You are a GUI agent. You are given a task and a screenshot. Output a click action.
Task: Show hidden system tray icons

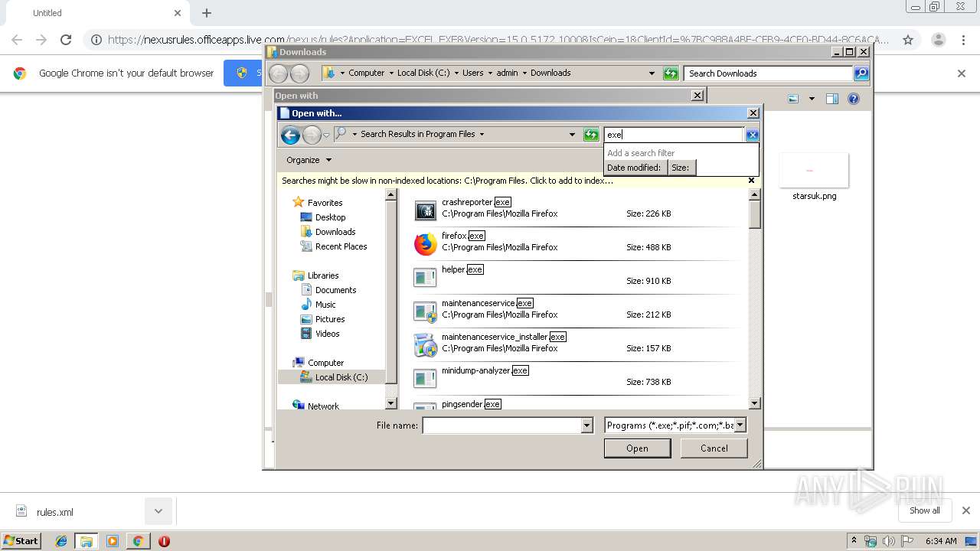pyautogui.click(x=854, y=541)
